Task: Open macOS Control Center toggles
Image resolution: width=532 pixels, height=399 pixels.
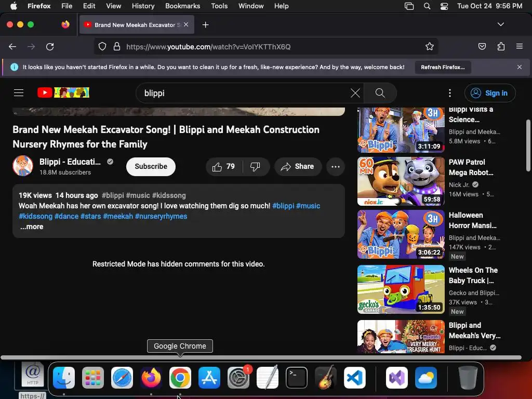Action: click(444, 6)
